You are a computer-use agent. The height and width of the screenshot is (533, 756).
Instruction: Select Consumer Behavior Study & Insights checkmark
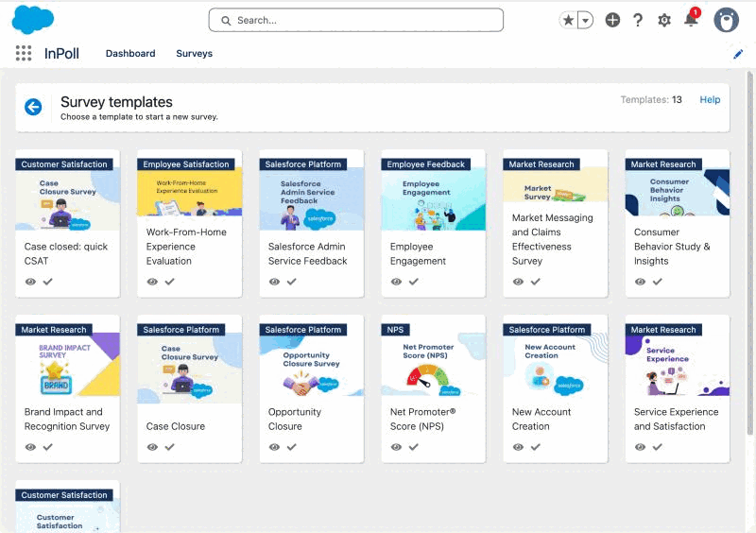coord(658,282)
